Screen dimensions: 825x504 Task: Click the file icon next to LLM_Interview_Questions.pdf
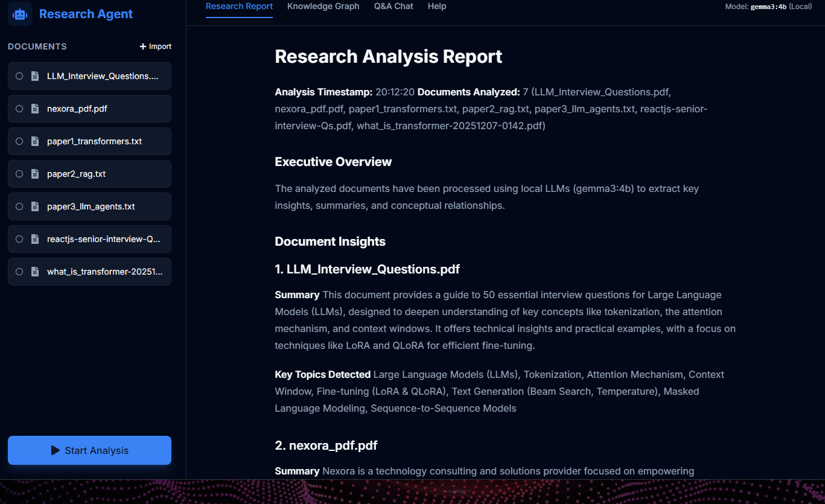tap(35, 76)
